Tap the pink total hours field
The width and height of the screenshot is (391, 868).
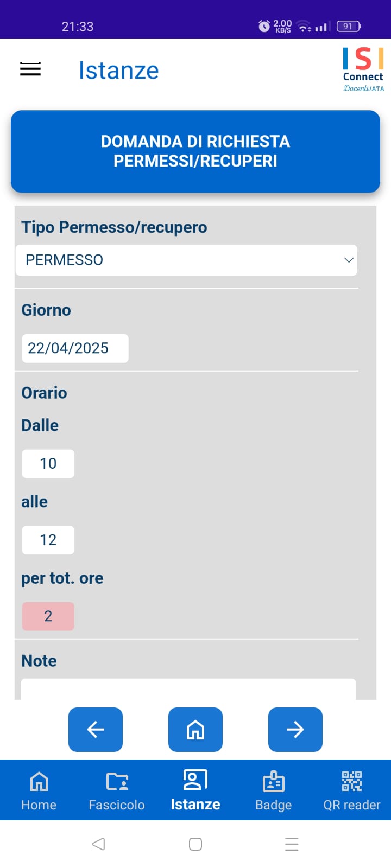coord(48,616)
